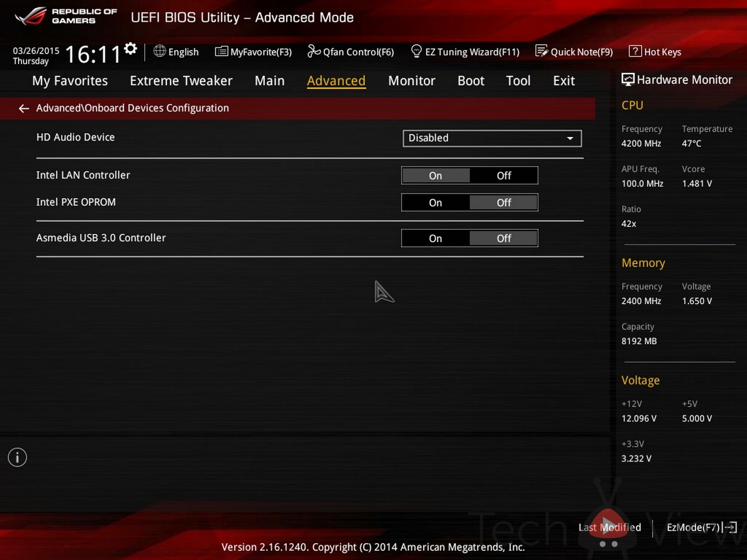747x560 pixels.
Task: Click the globe language icon
Action: click(160, 51)
